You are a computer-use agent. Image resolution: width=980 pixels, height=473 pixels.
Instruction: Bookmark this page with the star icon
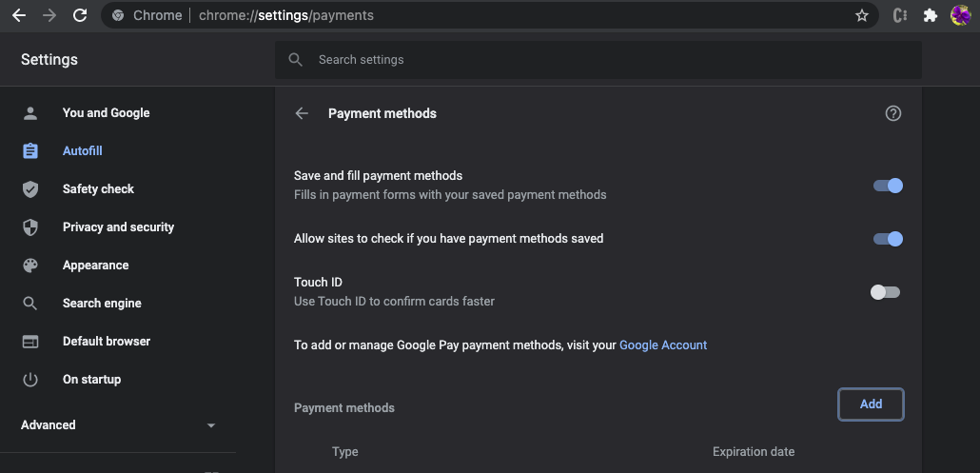[862, 15]
